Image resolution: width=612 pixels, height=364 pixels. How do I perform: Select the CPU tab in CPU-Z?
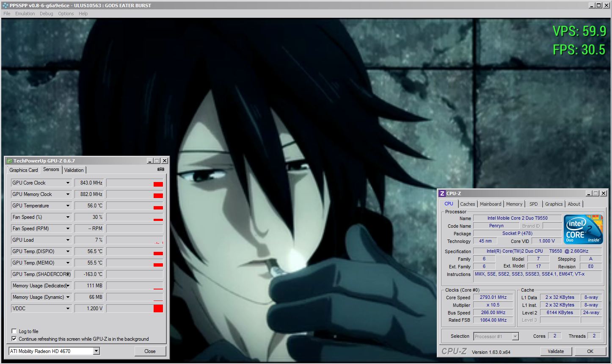(x=449, y=204)
